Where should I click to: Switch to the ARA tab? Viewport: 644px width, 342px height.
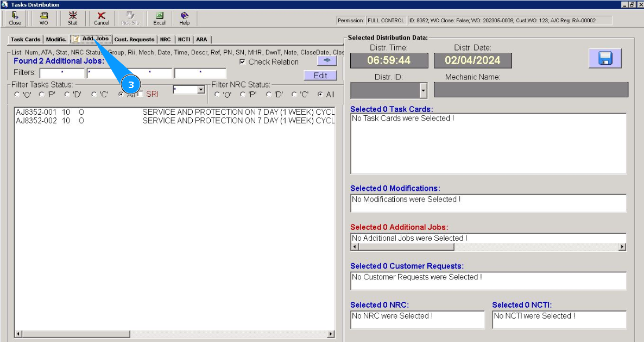tap(201, 40)
